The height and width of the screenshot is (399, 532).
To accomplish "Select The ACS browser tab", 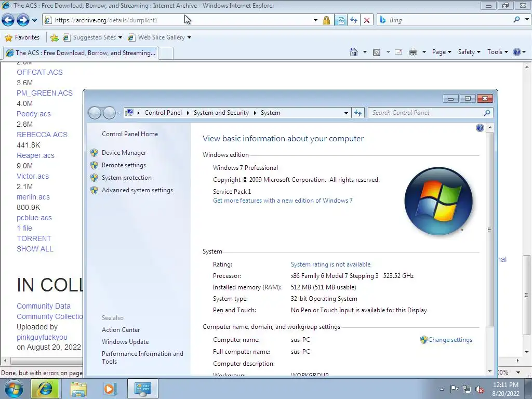I will tap(81, 53).
